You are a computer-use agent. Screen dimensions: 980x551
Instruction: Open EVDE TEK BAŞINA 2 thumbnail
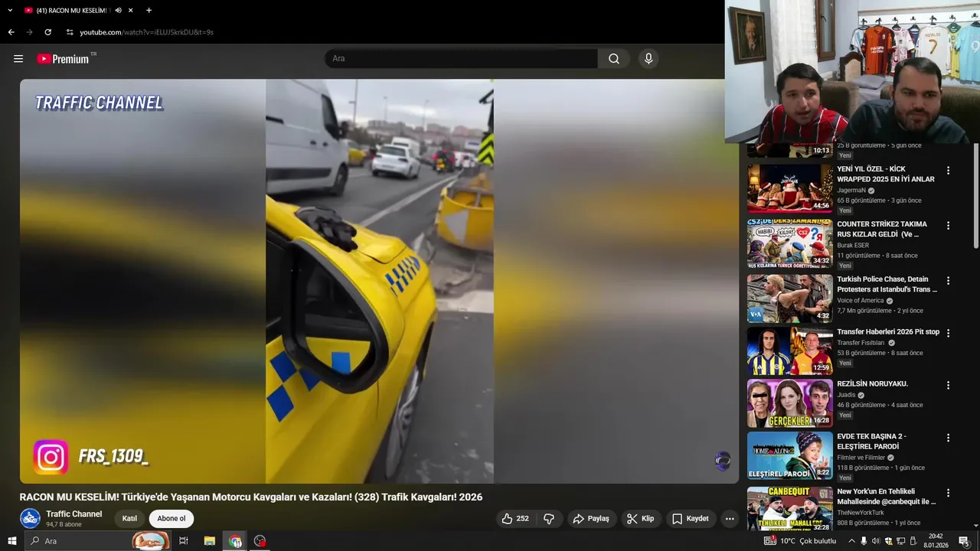[x=789, y=455]
